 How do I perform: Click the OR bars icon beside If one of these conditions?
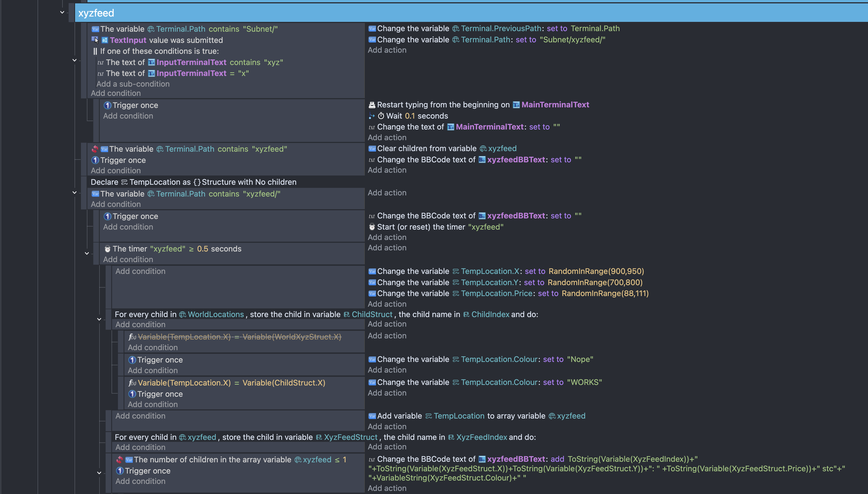click(x=95, y=51)
